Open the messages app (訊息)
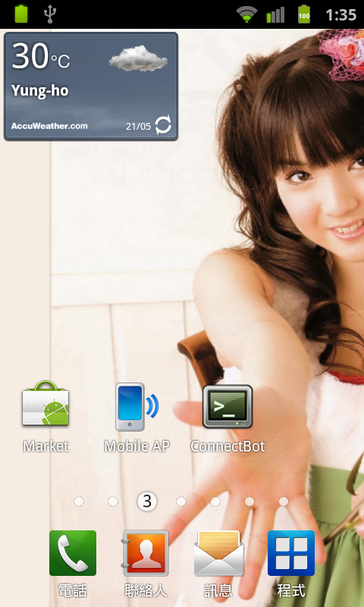Screen dimensions: 364x607 click(x=218, y=563)
